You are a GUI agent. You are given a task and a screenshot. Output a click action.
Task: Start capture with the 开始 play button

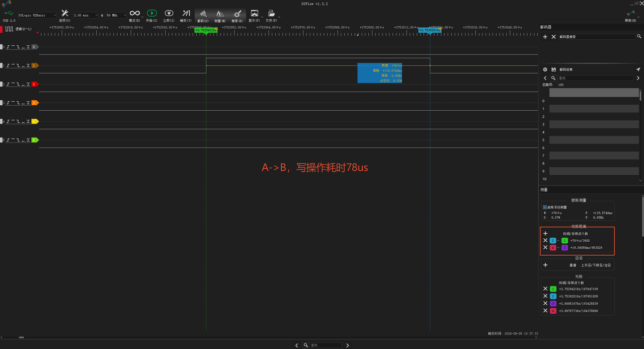[151, 13]
